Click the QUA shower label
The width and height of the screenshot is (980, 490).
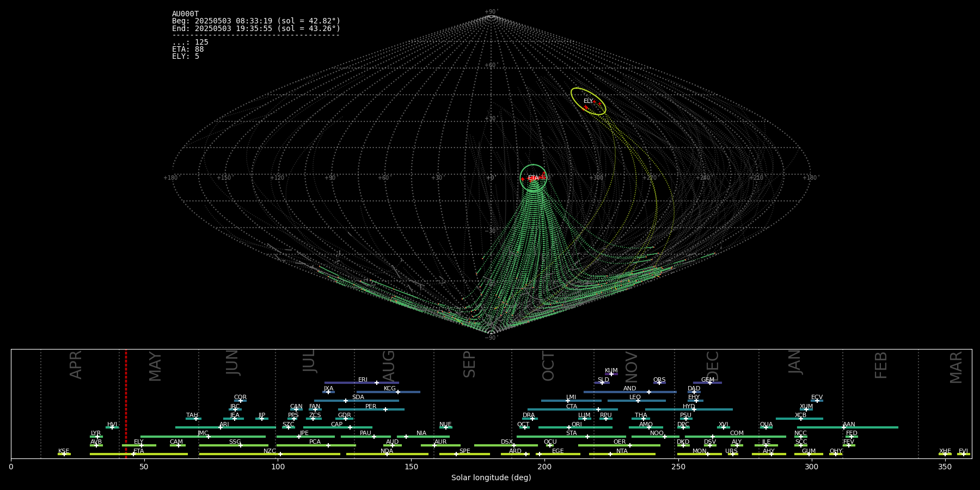(767, 425)
